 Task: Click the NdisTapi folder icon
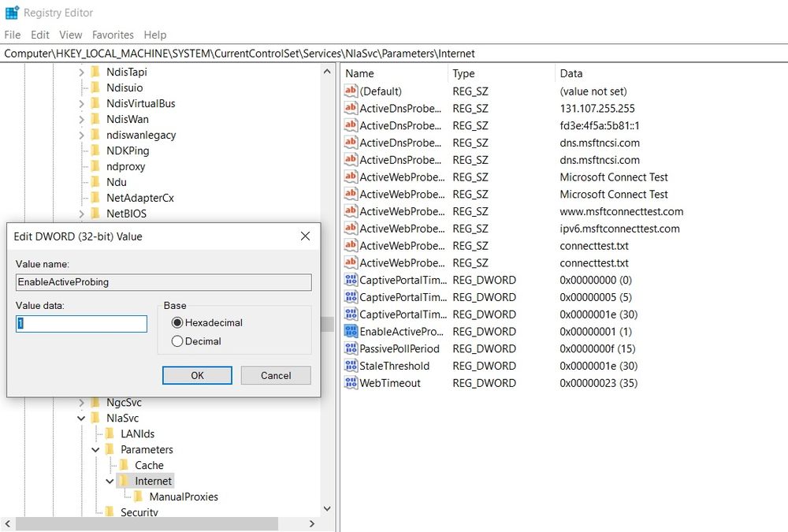(x=95, y=72)
